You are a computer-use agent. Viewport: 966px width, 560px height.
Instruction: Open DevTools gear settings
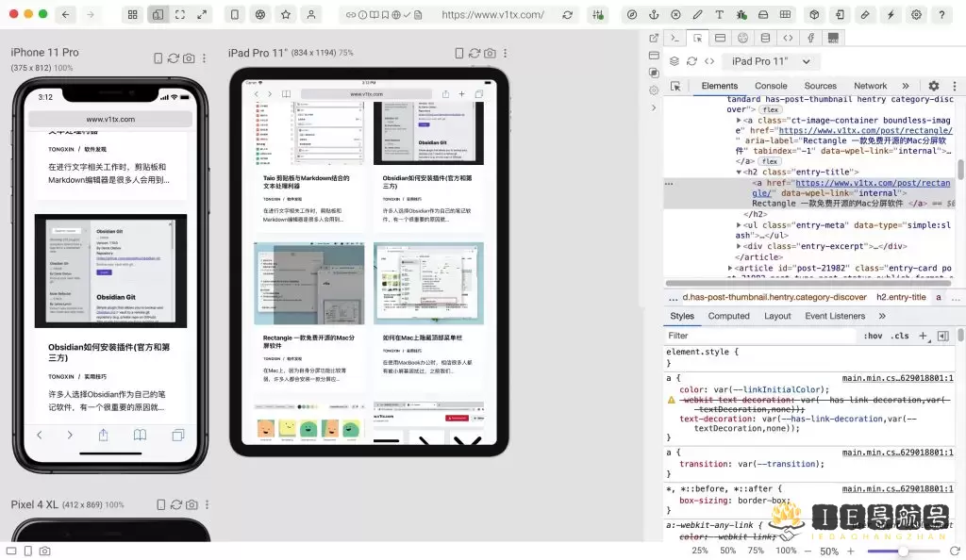click(x=934, y=86)
